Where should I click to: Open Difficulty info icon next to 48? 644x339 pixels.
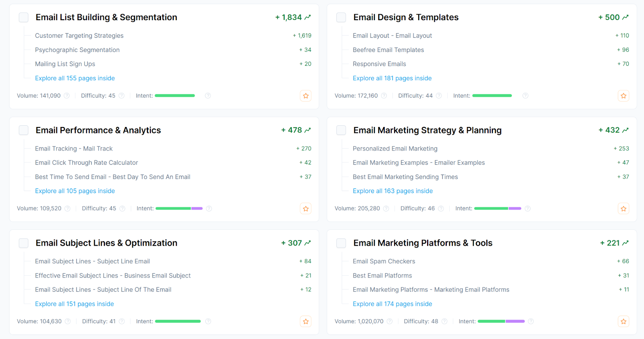444,322
